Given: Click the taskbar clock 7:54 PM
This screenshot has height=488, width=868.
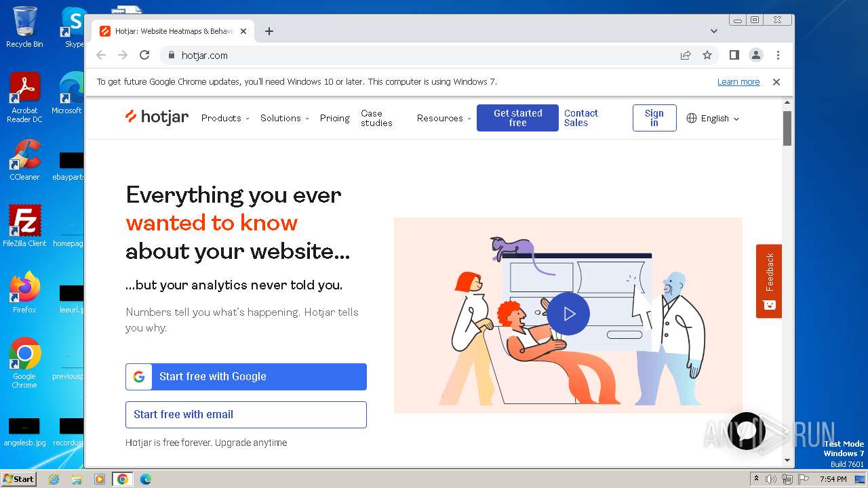Looking at the screenshot, I should pos(833,479).
